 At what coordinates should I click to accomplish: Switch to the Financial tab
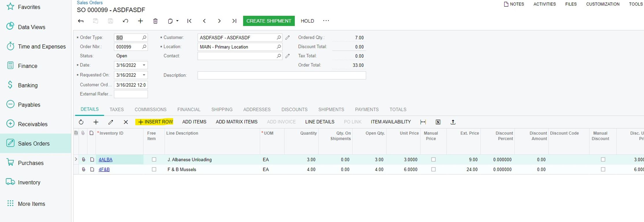189,110
